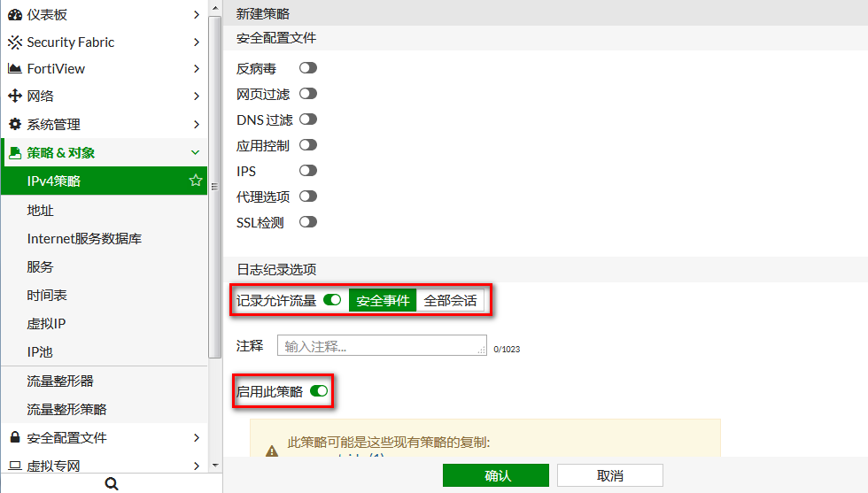The width and height of the screenshot is (868, 493).
Task: Click the 注释 comment input field
Action: click(381, 346)
